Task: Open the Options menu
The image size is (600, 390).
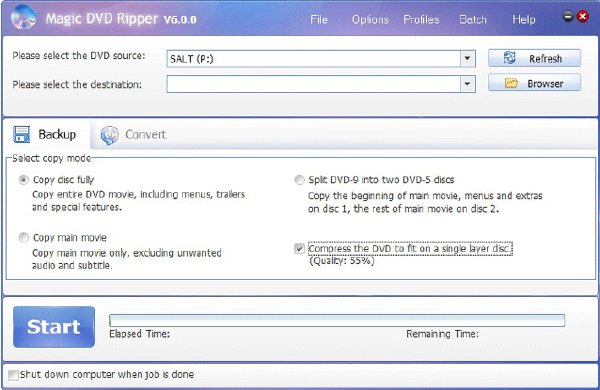Action: click(x=370, y=20)
